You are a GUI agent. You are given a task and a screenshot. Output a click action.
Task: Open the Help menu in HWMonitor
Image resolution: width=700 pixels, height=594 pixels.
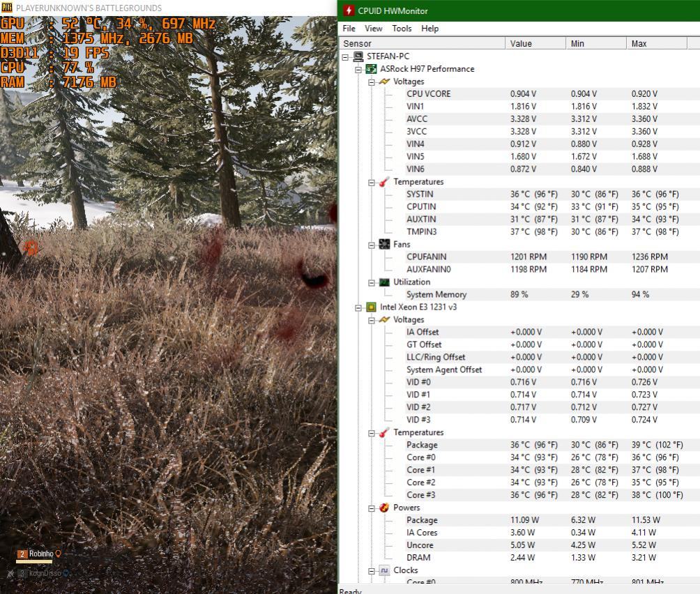430,29
